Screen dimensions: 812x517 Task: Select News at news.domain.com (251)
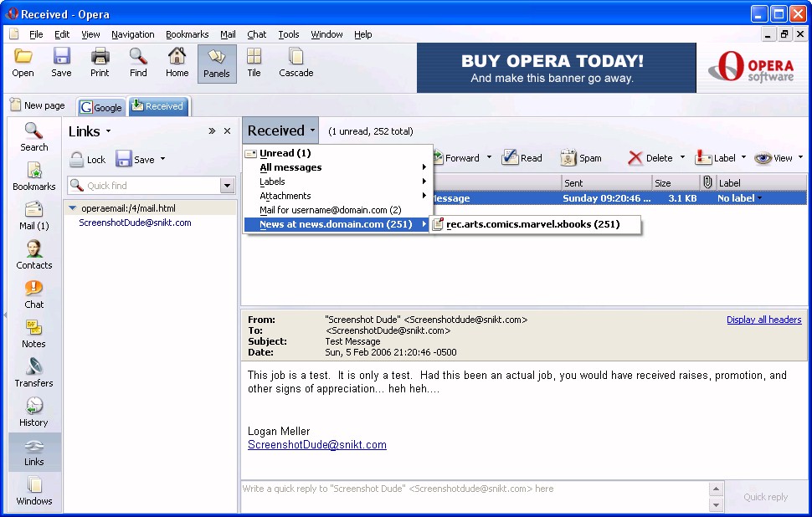click(337, 224)
